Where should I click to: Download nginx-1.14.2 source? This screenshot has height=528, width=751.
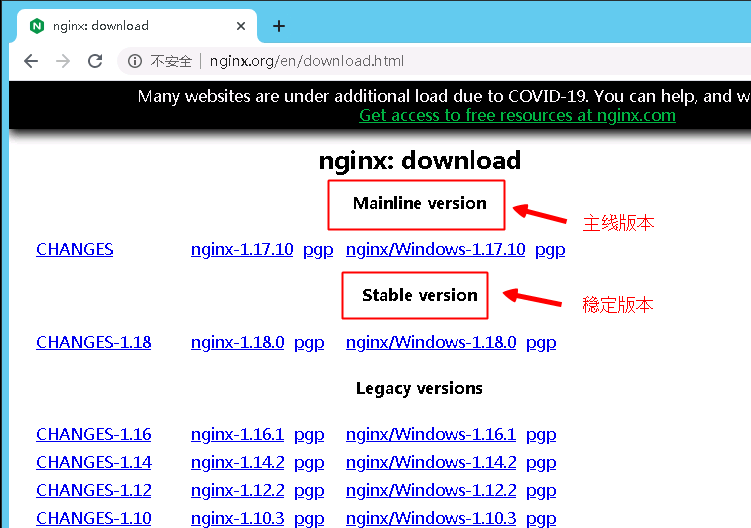click(238, 462)
